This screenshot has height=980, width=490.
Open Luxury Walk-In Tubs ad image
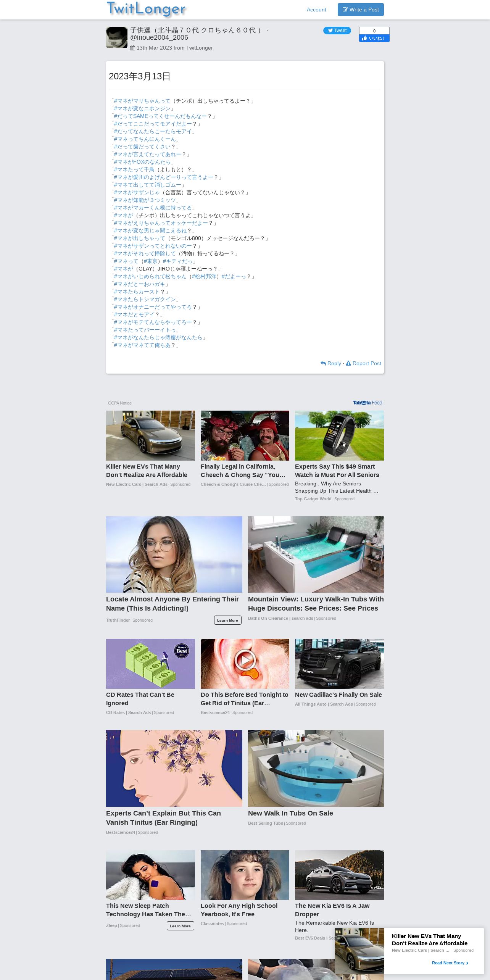(316, 554)
